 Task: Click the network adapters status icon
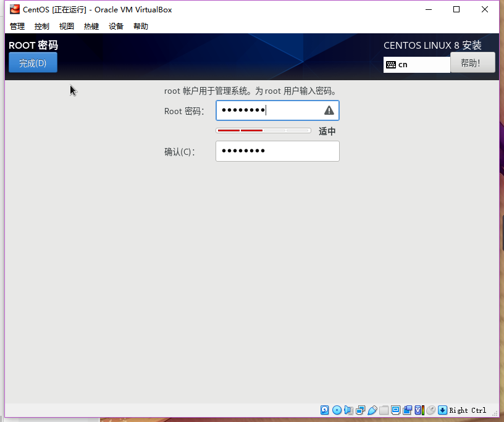point(361,410)
